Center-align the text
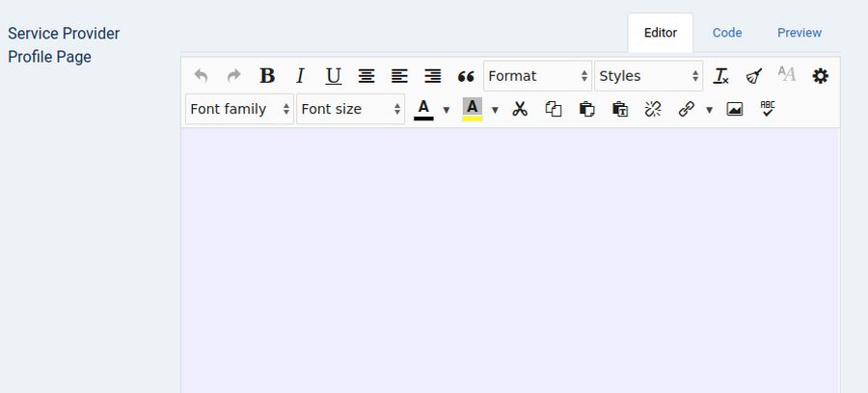Screen dimensions: 868x393 [366, 76]
